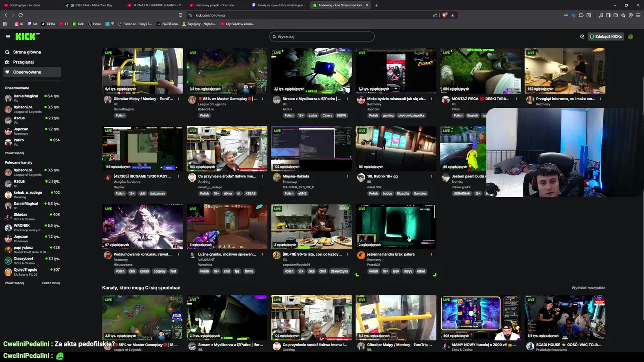Reload the page
The width and height of the screenshot is (644, 362).
point(21,15)
